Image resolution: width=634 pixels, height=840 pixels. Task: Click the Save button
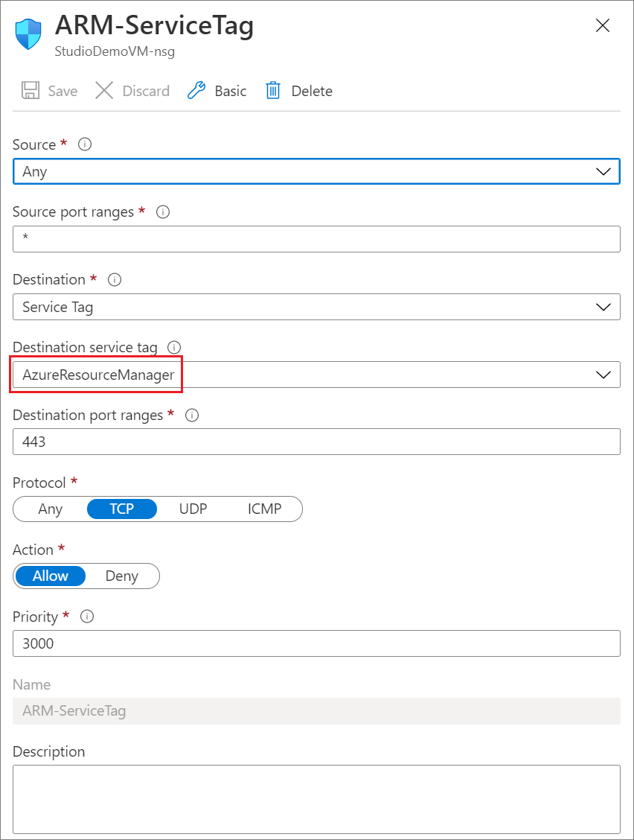tap(48, 90)
